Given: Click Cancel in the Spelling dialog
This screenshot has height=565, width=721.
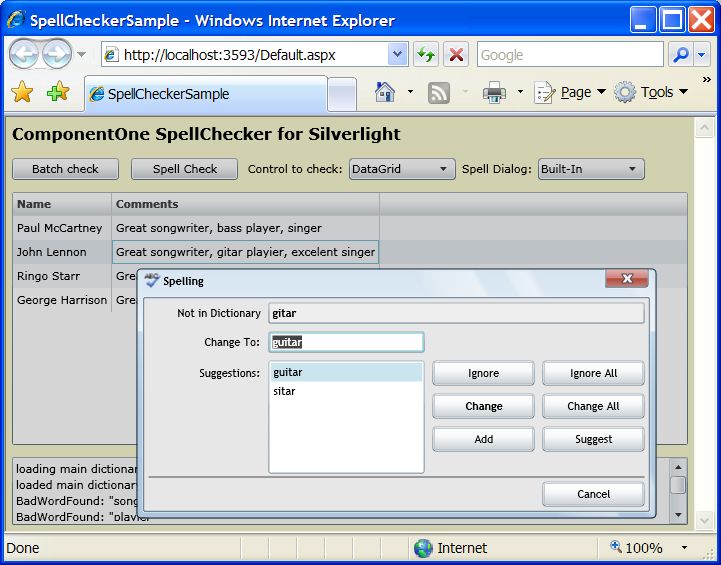Looking at the screenshot, I should click(x=593, y=494).
